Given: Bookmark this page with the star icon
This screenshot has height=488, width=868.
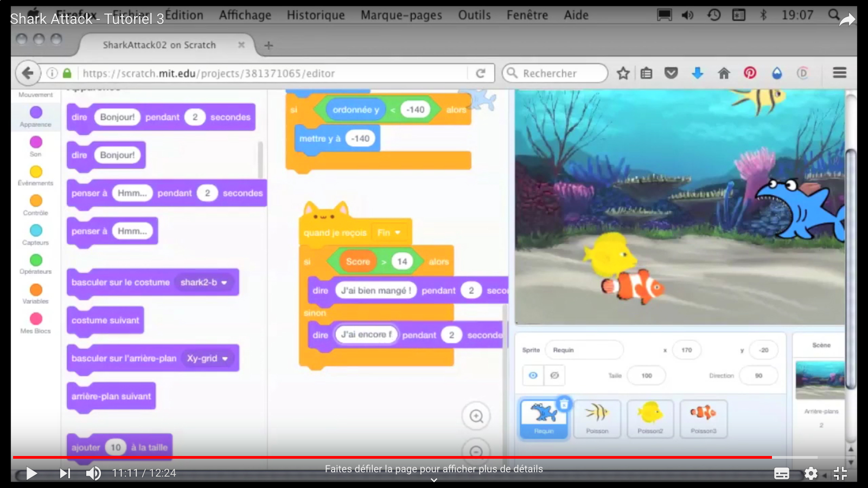Looking at the screenshot, I should coord(623,73).
